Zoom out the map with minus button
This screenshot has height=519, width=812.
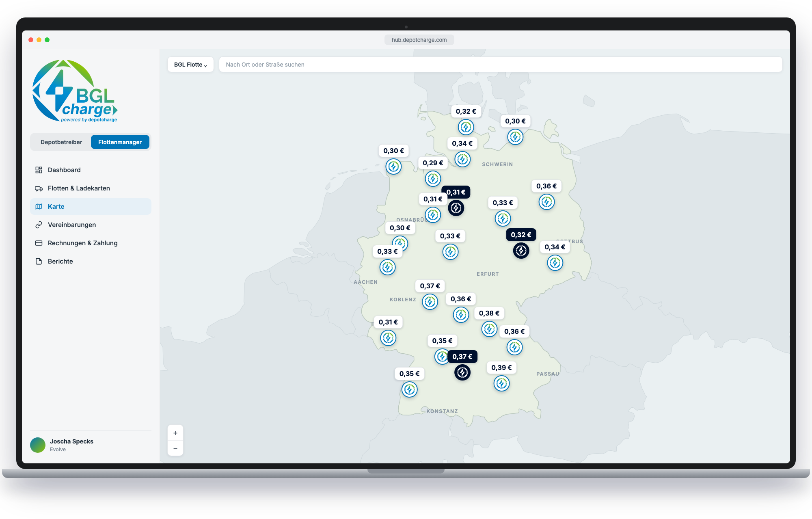point(175,448)
